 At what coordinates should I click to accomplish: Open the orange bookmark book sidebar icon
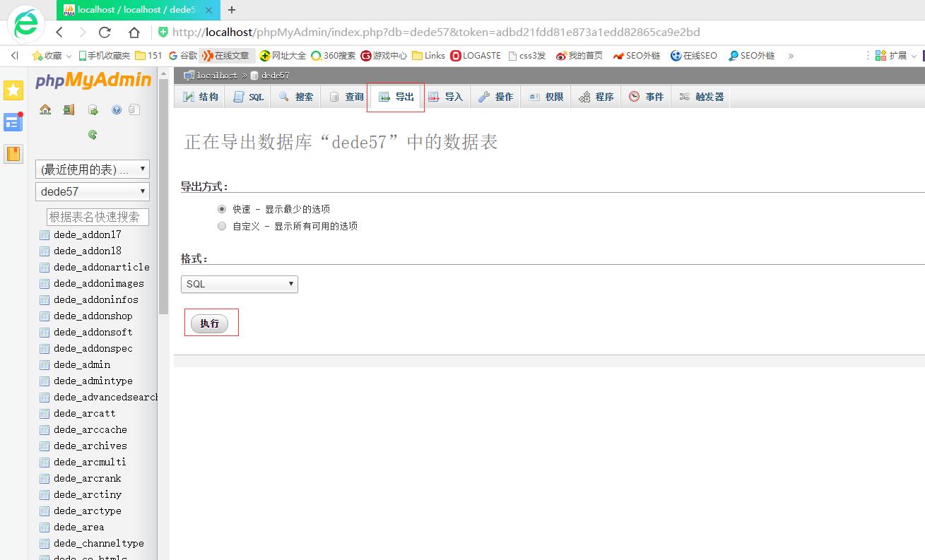click(x=13, y=153)
